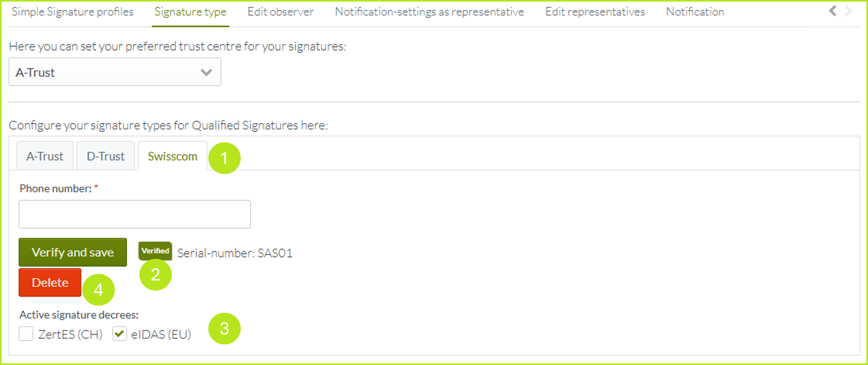Click the green marker labeled 2

tap(155, 275)
